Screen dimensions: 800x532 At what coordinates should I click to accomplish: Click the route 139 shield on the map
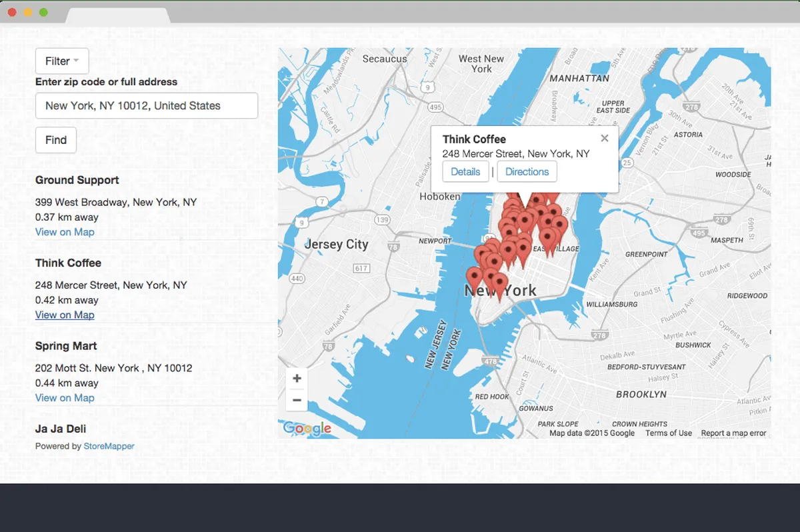click(382, 220)
